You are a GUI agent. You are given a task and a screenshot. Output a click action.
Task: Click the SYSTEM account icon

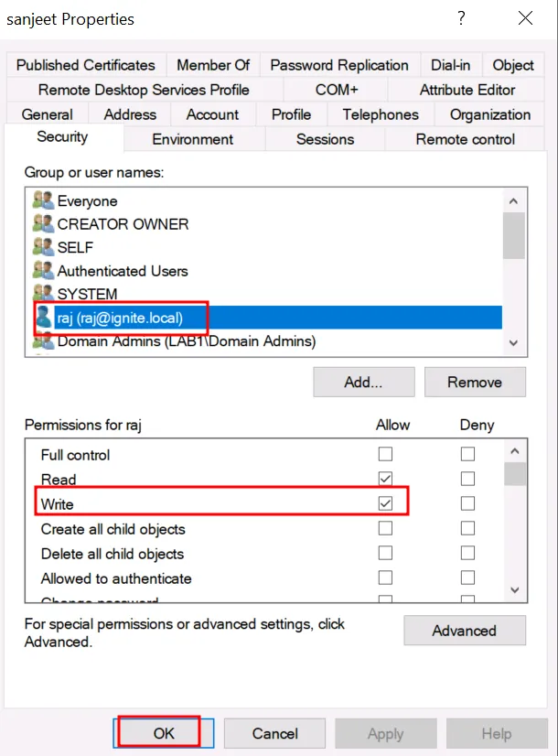point(43,294)
